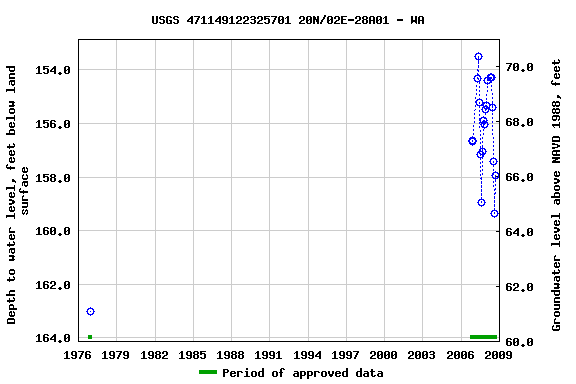Click the '1982' year label
This screenshot has width=576, height=384.
coord(154,355)
